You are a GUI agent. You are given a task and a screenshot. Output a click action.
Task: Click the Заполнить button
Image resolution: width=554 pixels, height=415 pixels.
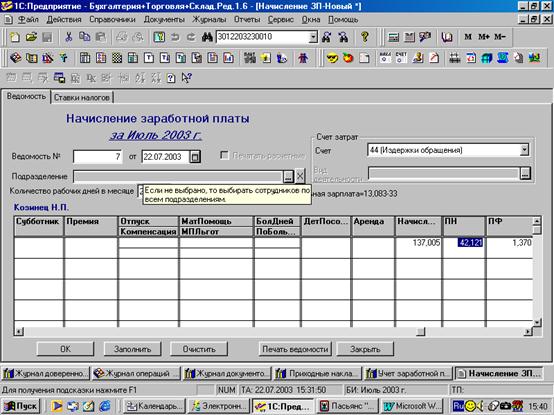[132, 349]
